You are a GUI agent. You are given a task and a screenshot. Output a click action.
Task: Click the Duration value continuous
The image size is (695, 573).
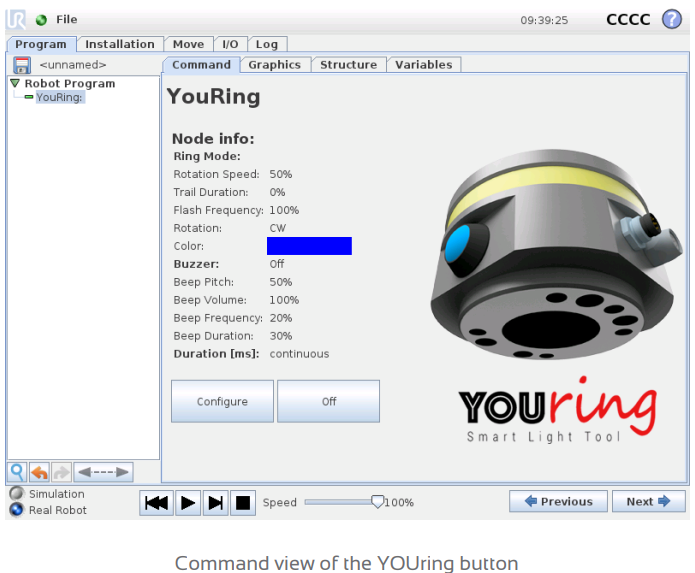pos(299,354)
